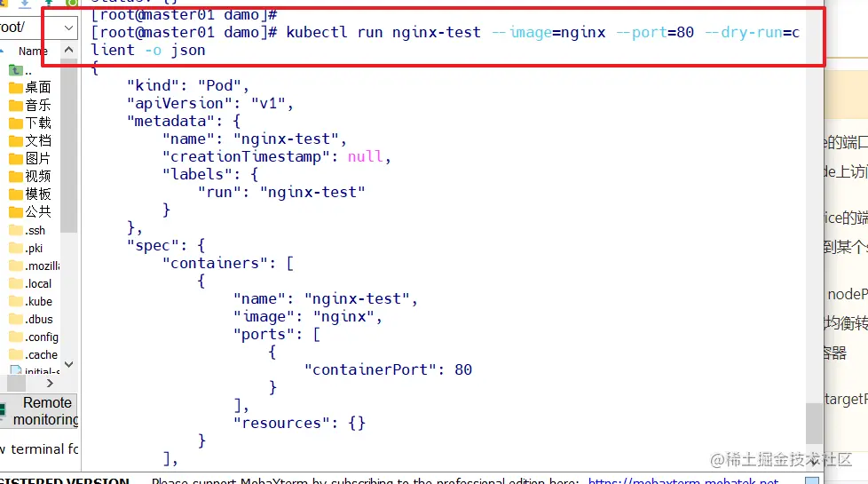Open the parent directory '..' folder icon
868x484 pixels.
[15, 70]
